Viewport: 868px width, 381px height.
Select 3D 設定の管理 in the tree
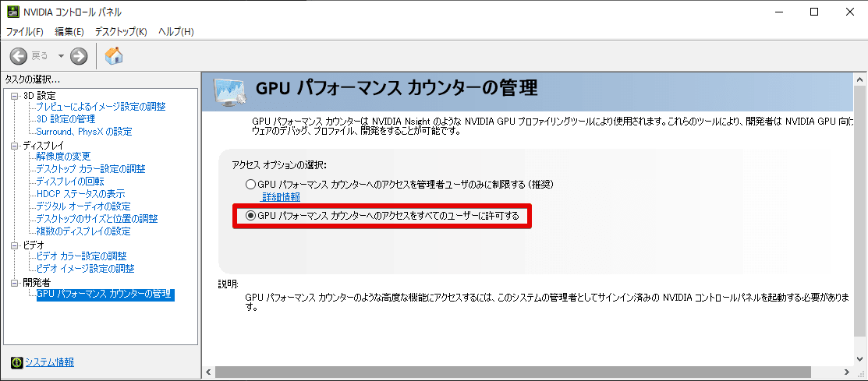[x=66, y=119]
